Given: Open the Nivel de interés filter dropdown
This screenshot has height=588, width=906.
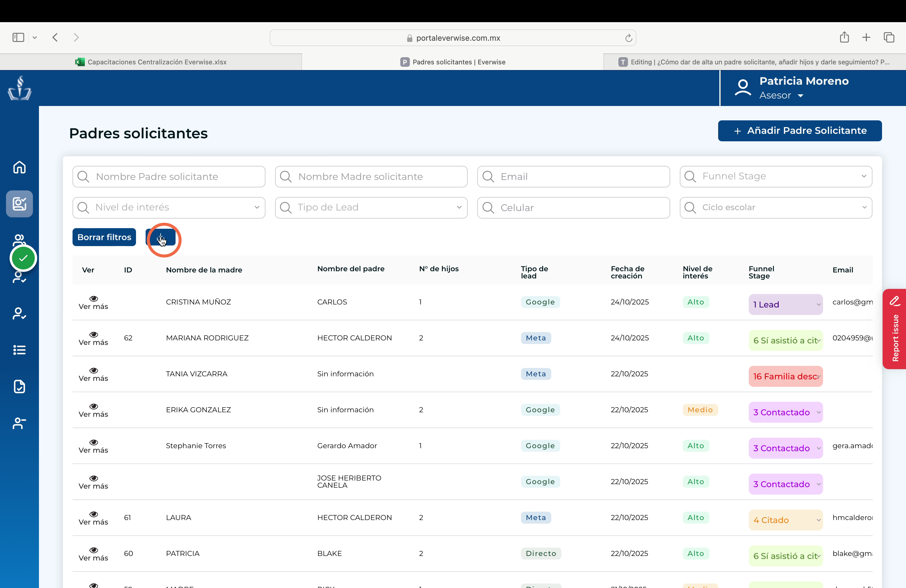Looking at the screenshot, I should click(169, 208).
